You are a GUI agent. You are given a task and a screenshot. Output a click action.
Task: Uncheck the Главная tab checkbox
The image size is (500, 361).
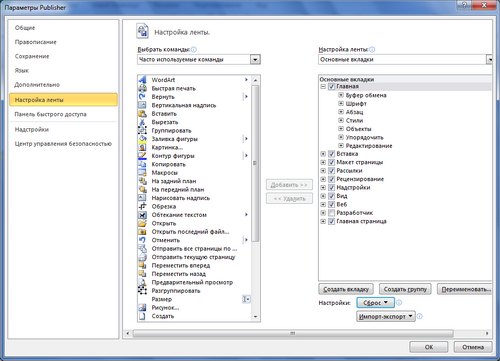(332, 87)
